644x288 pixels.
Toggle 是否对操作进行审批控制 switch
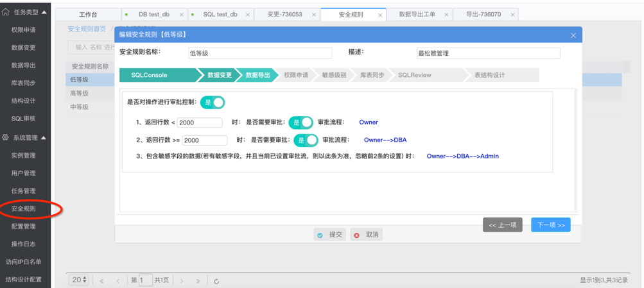[213, 102]
